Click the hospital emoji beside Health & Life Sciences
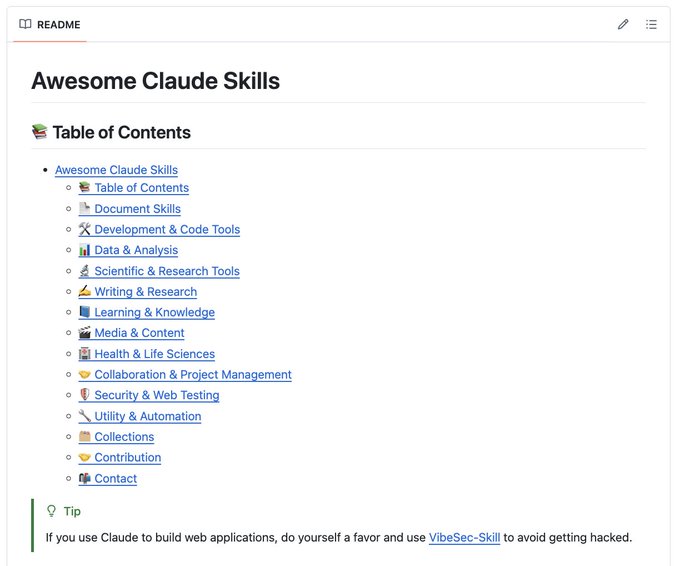The height and width of the screenshot is (566, 680). coord(85,353)
